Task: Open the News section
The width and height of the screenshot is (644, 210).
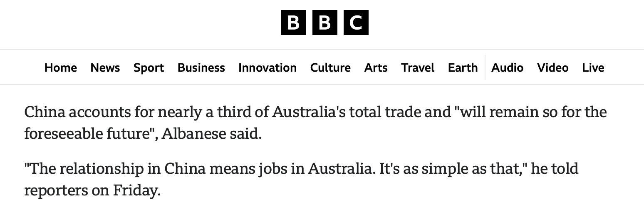Action: coord(105,67)
